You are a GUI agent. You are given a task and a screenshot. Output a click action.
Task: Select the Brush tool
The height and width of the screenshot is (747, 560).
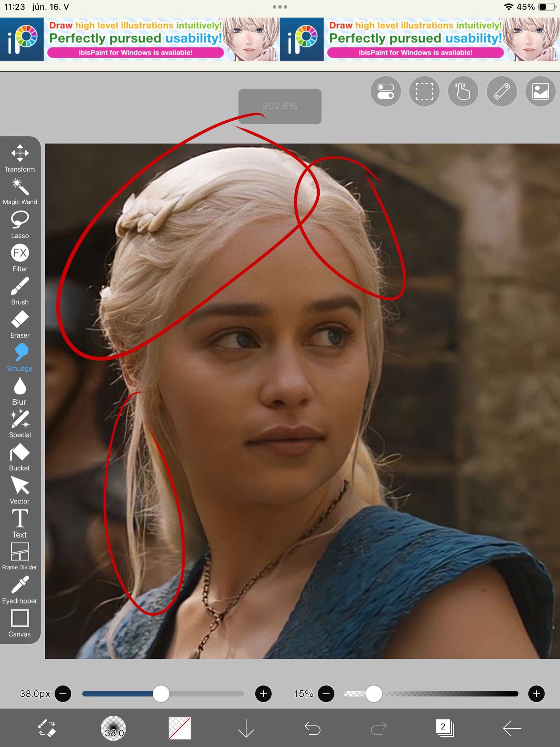(x=20, y=291)
